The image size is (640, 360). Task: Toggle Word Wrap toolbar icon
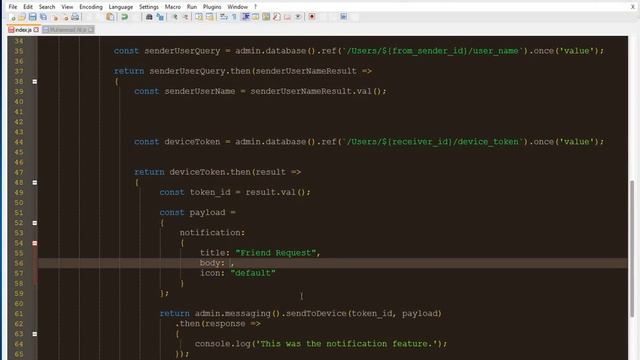click(x=224, y=17)
